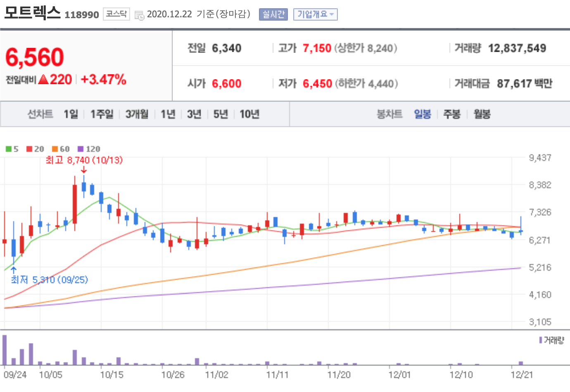The width and height of the screenshot is (570, 392).
Task: Select the 3개월 line chart tab
Action: (137, 114)
